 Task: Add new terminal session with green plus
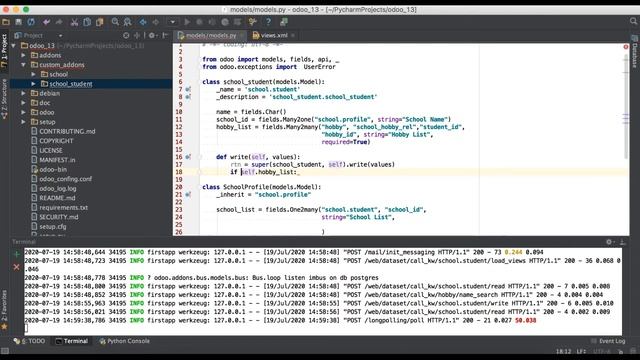(16, 254)
